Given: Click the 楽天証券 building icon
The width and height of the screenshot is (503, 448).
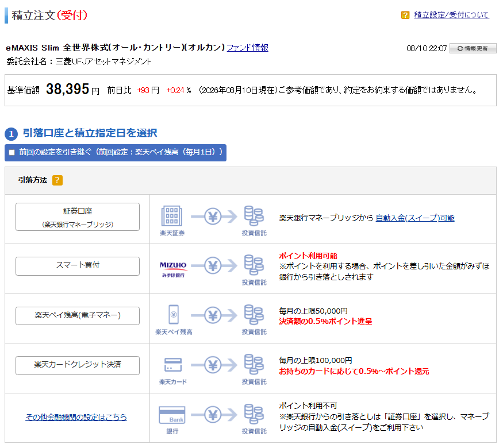Looking at the screenshot, I should 172,216.
